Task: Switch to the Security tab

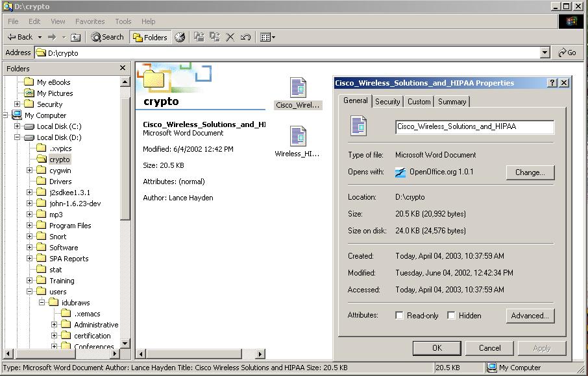Action: 387,102
